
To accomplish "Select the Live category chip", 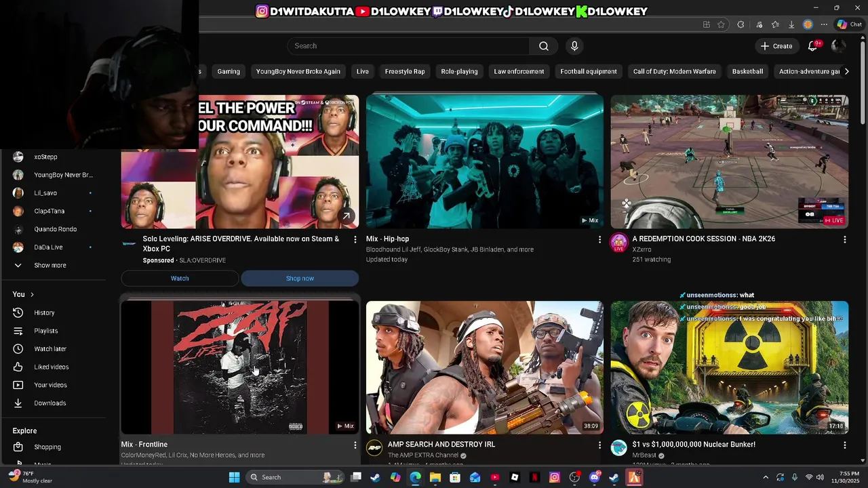I will coord(363,71).
